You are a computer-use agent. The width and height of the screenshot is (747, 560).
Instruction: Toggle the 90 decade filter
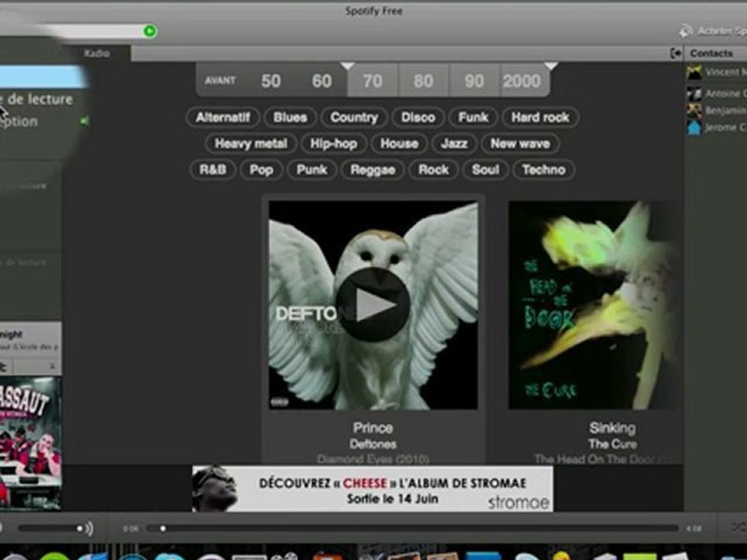tap(475, 81)
